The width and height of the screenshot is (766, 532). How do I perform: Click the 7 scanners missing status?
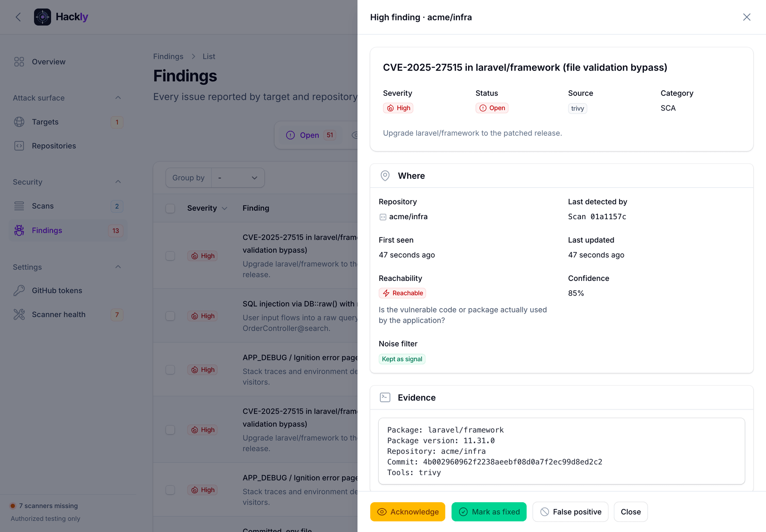point(44,506)
